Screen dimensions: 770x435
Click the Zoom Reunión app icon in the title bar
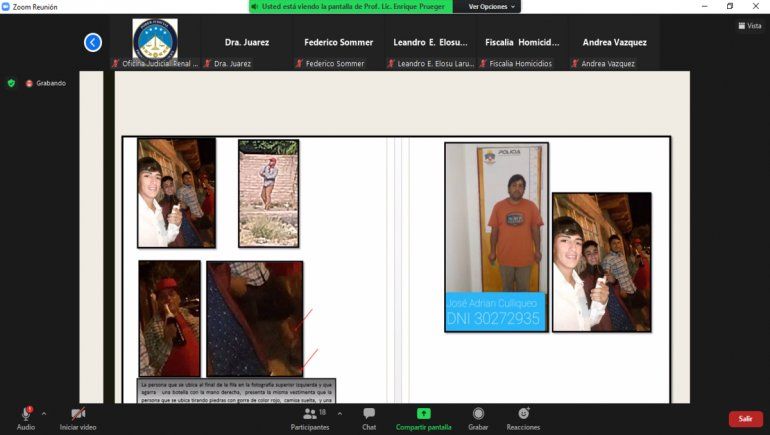coord(6,6)
